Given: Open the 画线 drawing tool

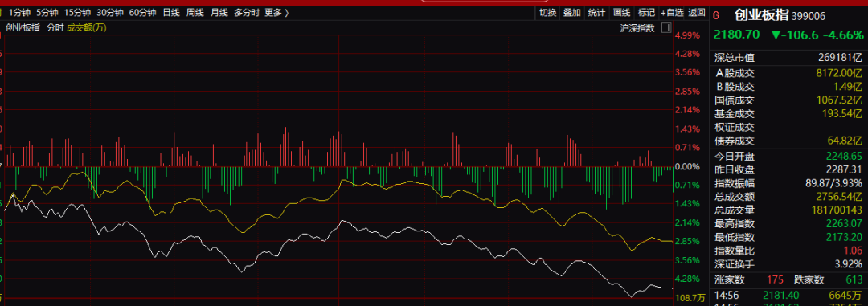Looking at the screenshot, I should click(x=621, y=13).
